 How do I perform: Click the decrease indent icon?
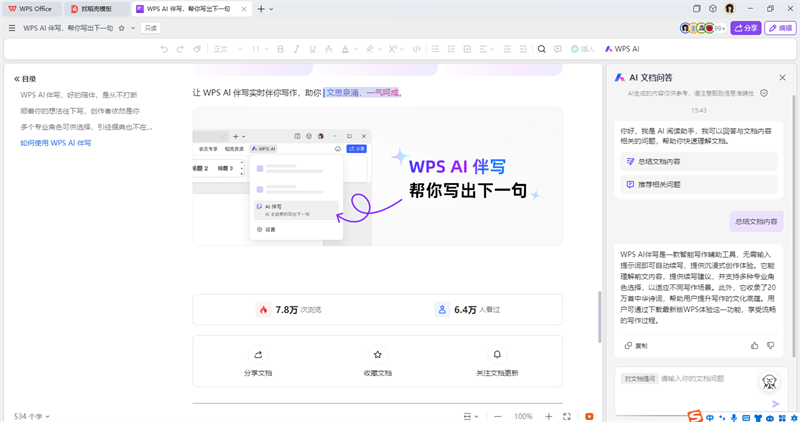click(x=507, y=49)
